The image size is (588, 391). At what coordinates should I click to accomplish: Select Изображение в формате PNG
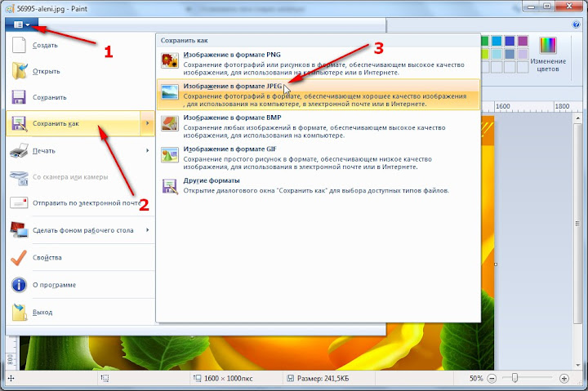318,63
